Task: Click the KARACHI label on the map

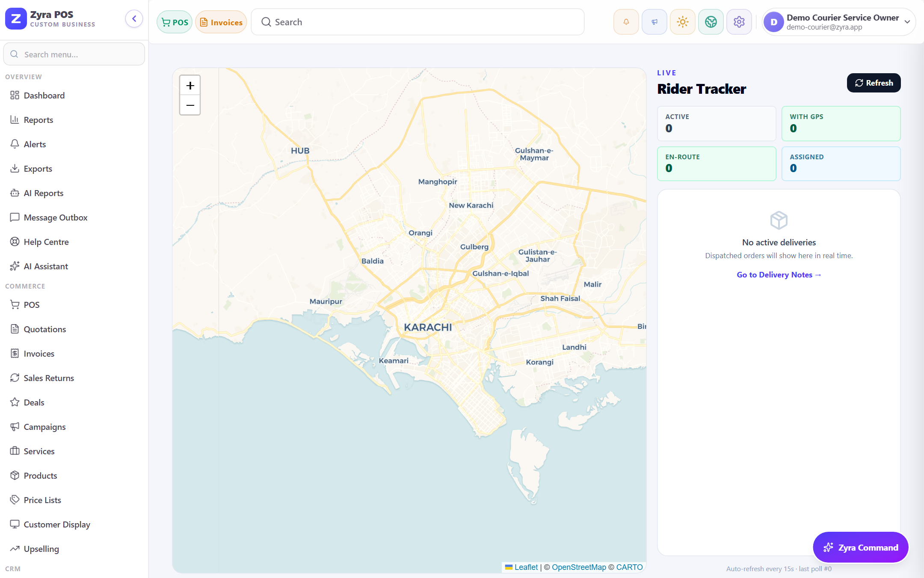Action: tap(428, 328)
